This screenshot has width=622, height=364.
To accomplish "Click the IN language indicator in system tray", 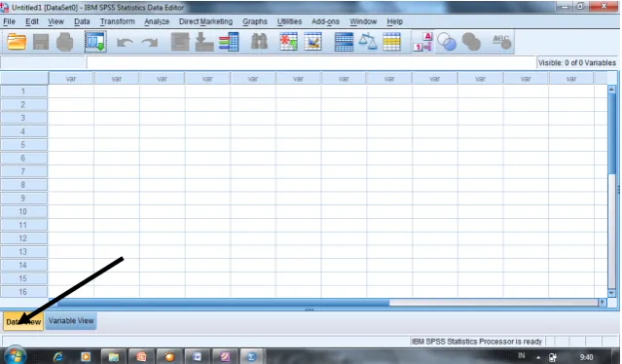I will click(x=521, y=355).
